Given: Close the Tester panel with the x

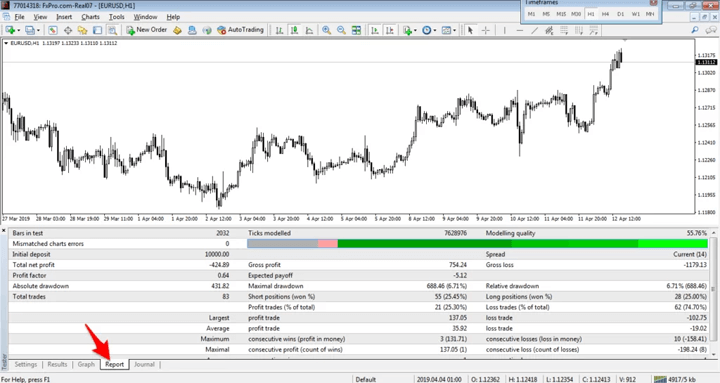Looking at the screenshot, I should (4, 231).
